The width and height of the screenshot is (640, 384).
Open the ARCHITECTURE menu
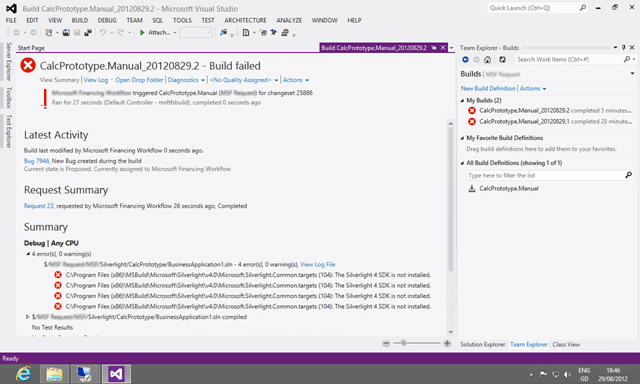[x=245, y=20]
